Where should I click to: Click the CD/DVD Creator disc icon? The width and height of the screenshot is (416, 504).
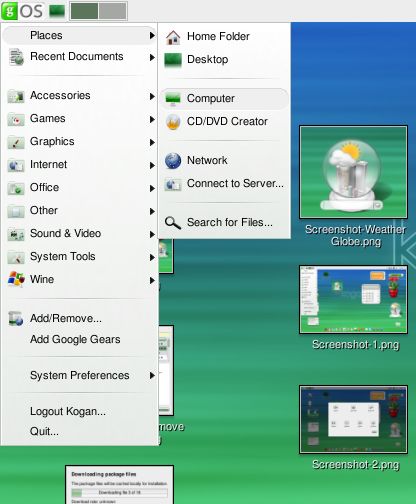click(x=173, y=122)
